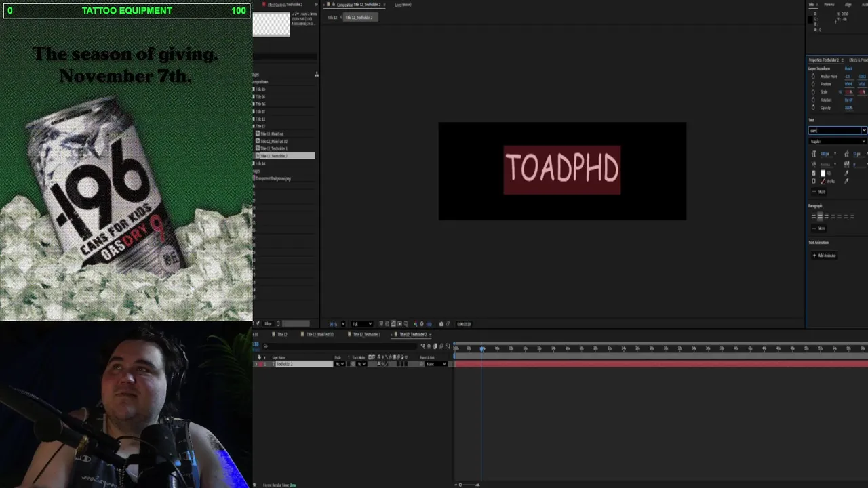Click show channel icon in viewer toolbar
Screen dimensions: 868x488
point(415,324)
